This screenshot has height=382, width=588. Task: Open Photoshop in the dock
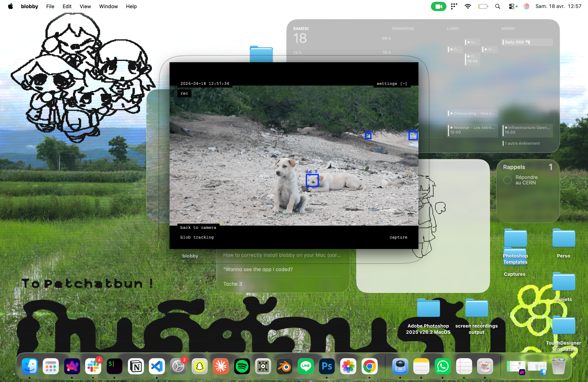click(327, 366)
